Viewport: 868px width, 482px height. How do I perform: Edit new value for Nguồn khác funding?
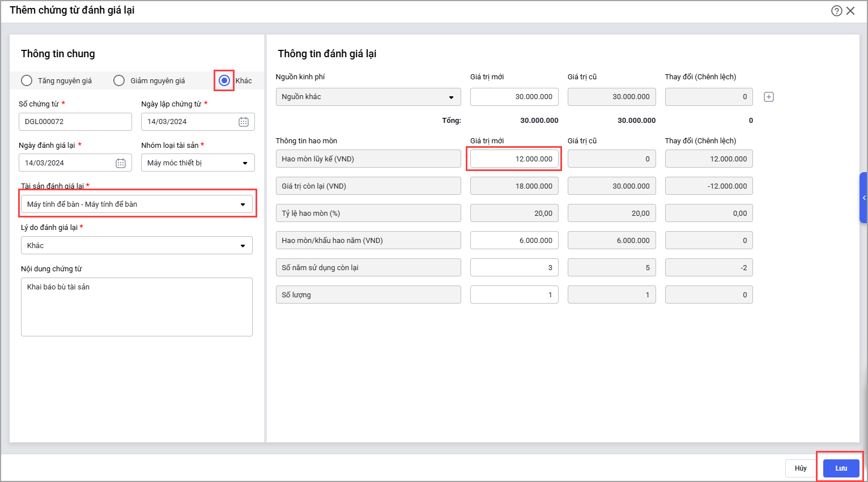514,97
